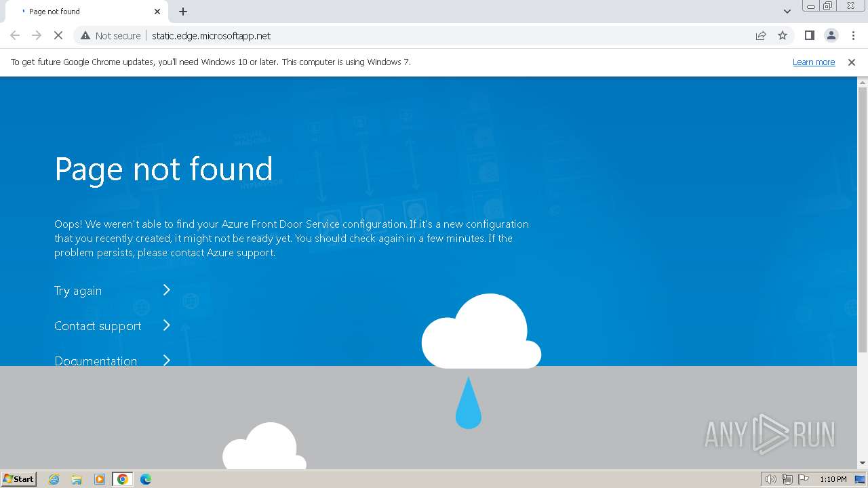Screen dimensions: 868x488
Task: Stop loading the page with X button
Action: [x=58, y=35]
